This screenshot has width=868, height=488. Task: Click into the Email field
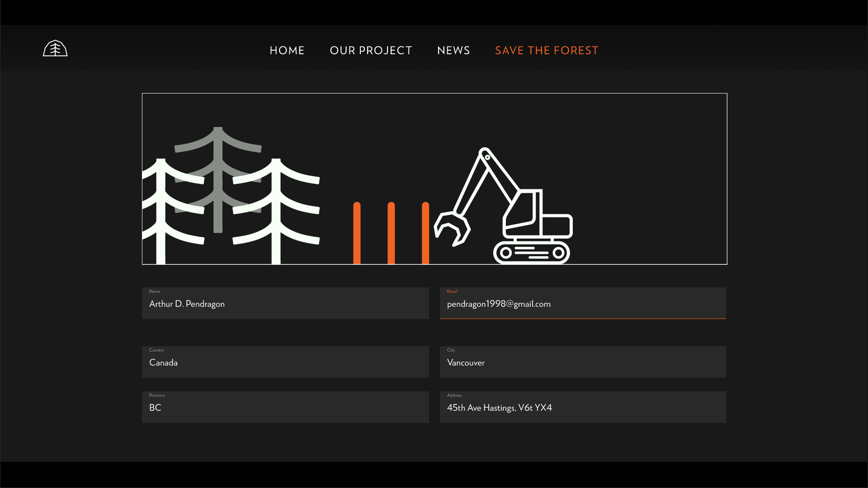pos(583,304)
